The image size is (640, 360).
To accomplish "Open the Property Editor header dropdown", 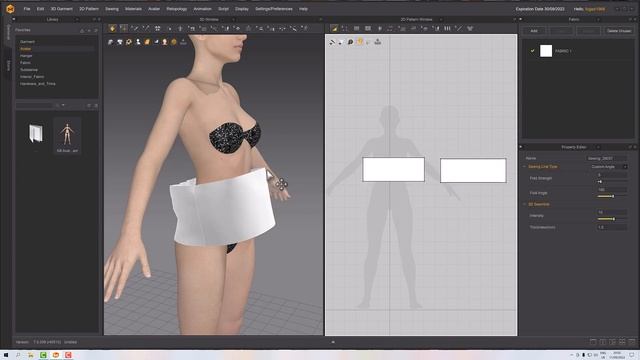I will point(598,147).
